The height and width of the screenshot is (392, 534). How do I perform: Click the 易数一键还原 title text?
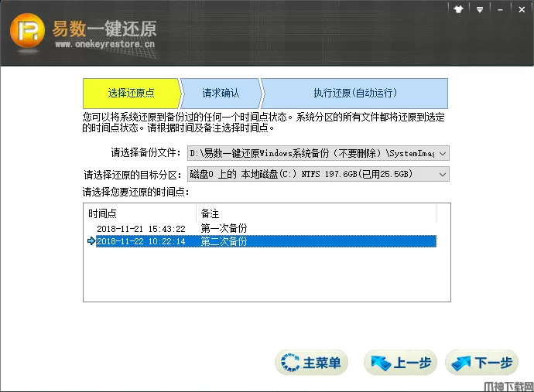pos(104,29)
